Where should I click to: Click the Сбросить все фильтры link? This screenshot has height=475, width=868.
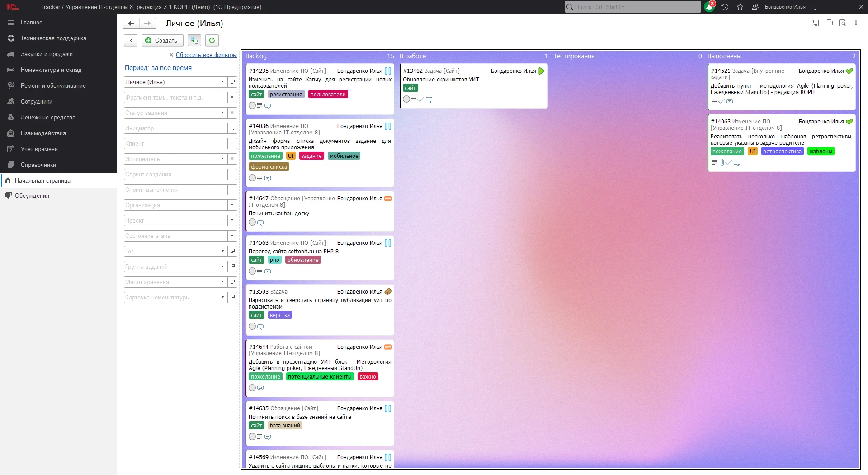206,55
